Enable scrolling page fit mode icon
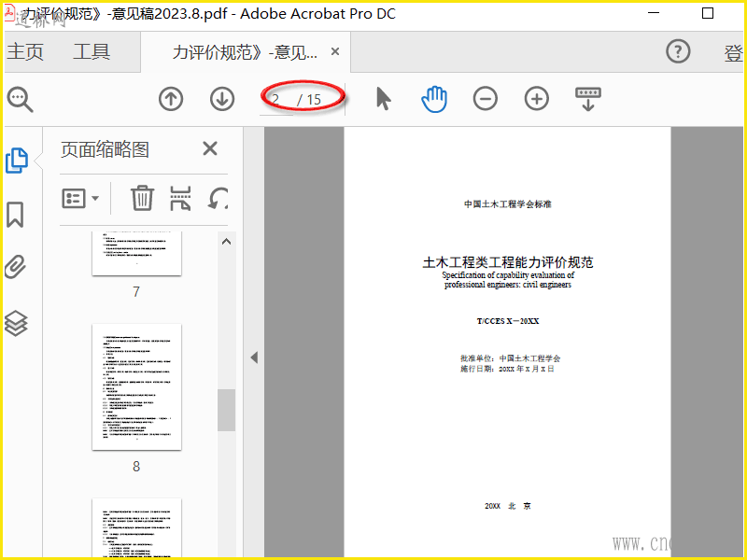The width and height of the screenshot is (747, 560). (x=588, y=99)
